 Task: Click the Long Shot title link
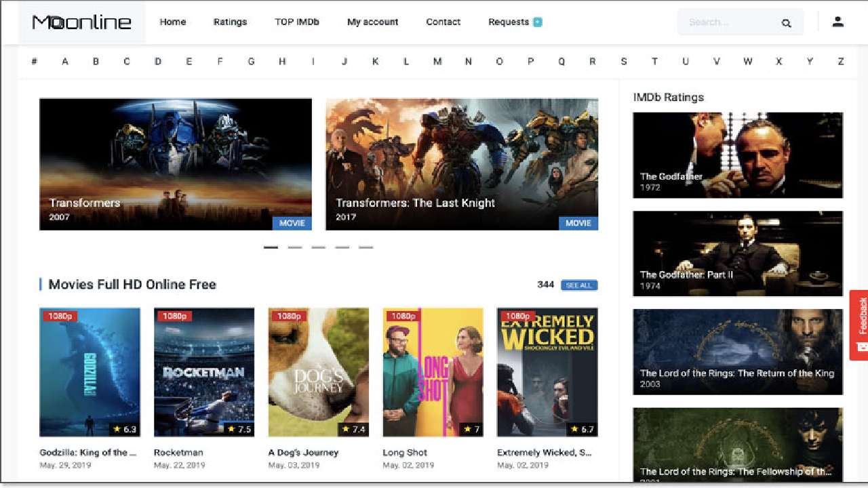click(405, 453)
